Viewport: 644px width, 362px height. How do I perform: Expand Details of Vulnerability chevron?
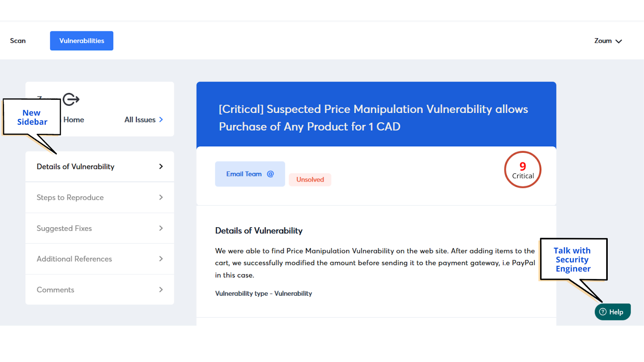(x=161, y=167)
